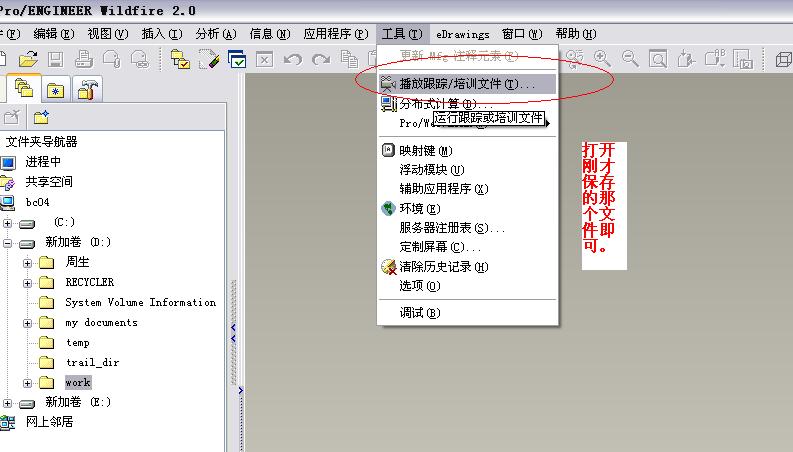Select 播放跟踪/培训文件(T) menu entry

467,84
